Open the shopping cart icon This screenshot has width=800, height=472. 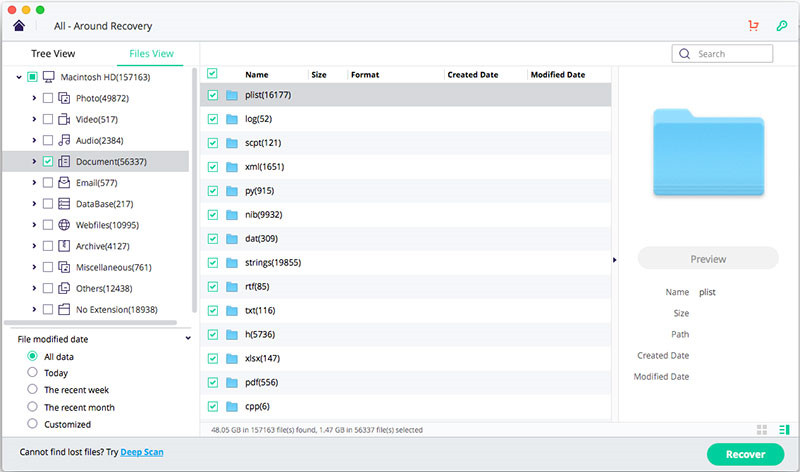click(753, 25)
